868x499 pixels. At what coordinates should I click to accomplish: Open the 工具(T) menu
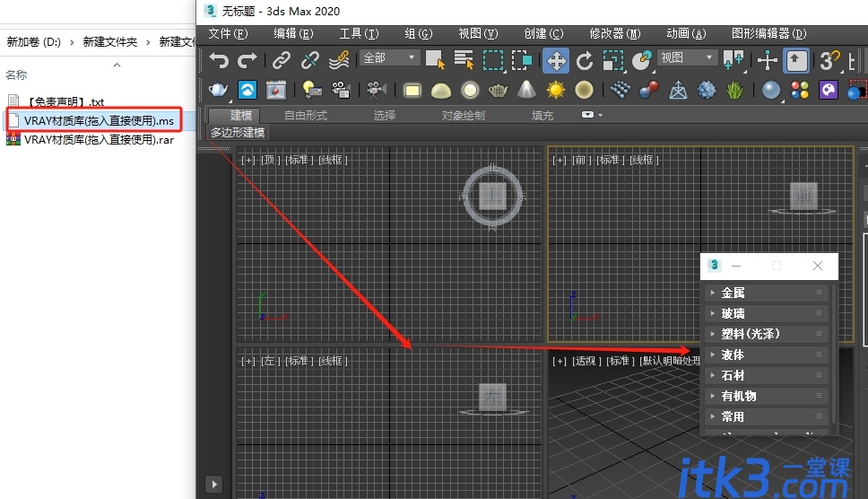359,33
